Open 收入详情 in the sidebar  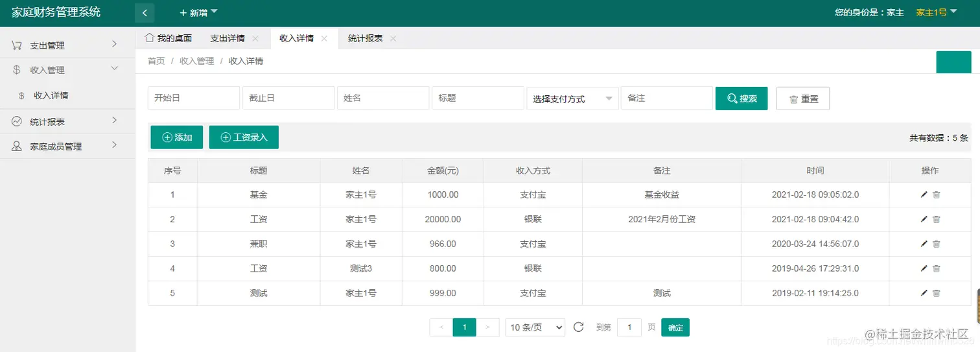coord(51,95)
